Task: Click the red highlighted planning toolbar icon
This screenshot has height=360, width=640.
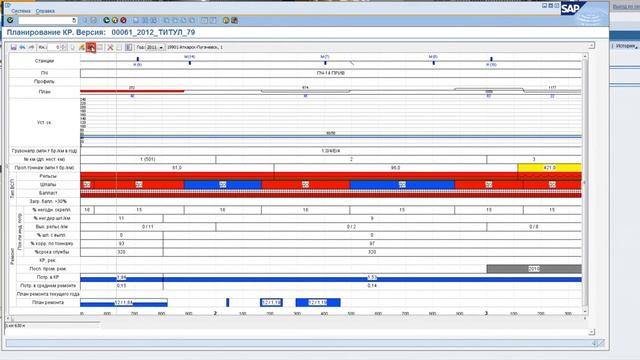Action: 91,47
